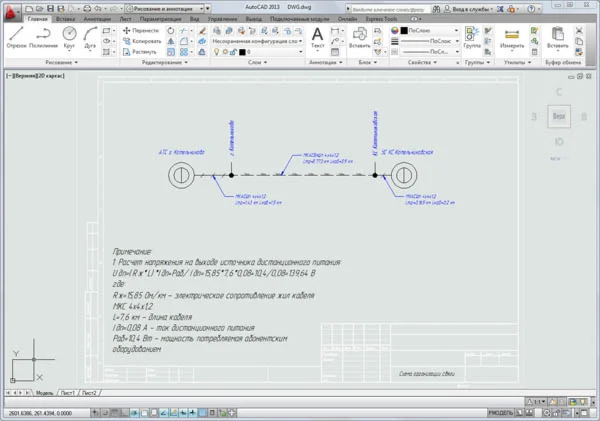Toggle РМОДЕЛЬ model space button
This screenshot has width=600, height=421.
[500, 413]
